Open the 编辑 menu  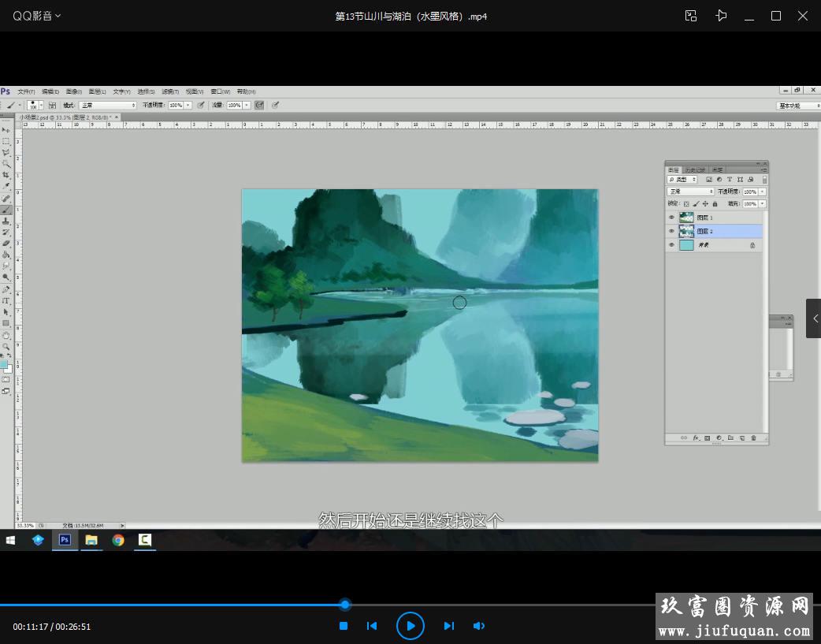(x=50, y=91)
